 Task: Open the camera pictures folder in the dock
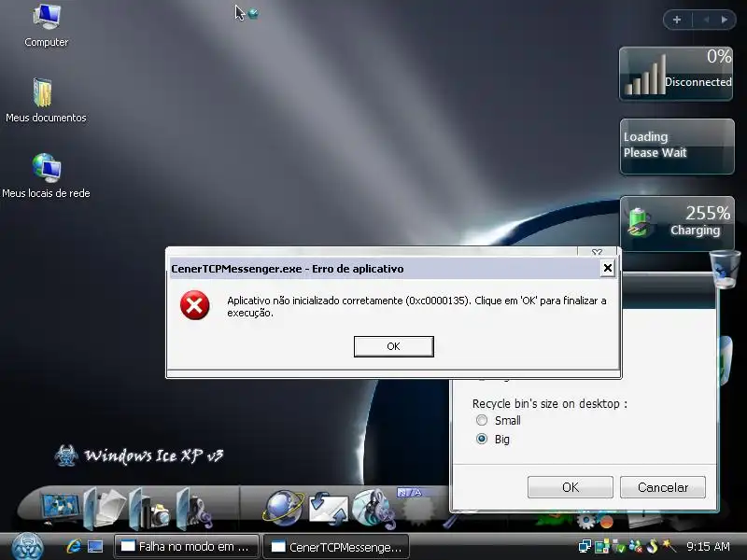pos(149,509)
